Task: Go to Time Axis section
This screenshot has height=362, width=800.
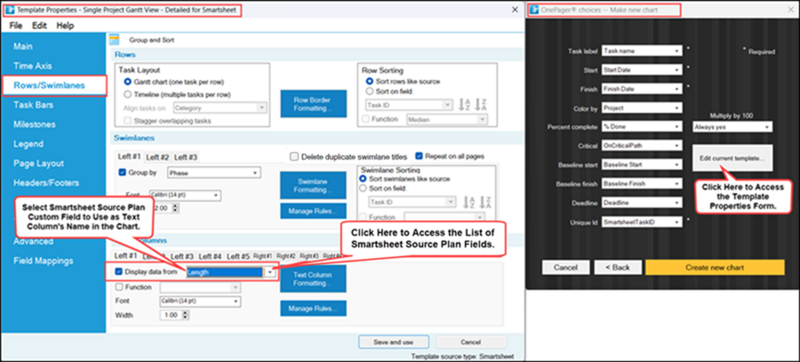Action: click(33, 66)
